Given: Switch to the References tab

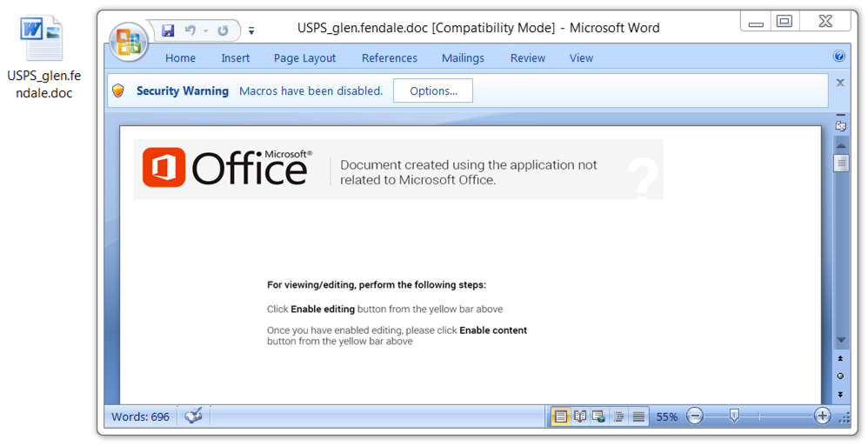Looking at the screenshot, I should click(x=390, y=58).
